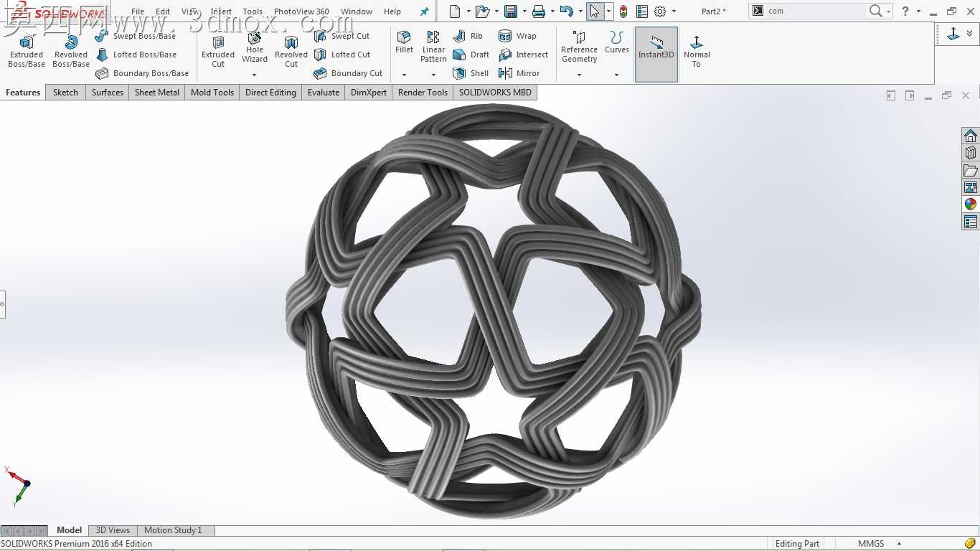980x551 pixels.
Task: Open the Custom Properties pane
Action: click(x=971, y=222)
